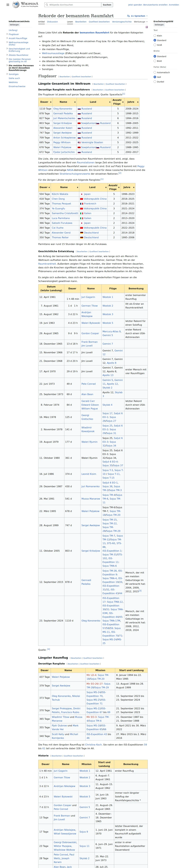Viewport: 186px width, 868px height.
Task: Open the 11 Sprachen language dropdown
Action: coord(137,16)
